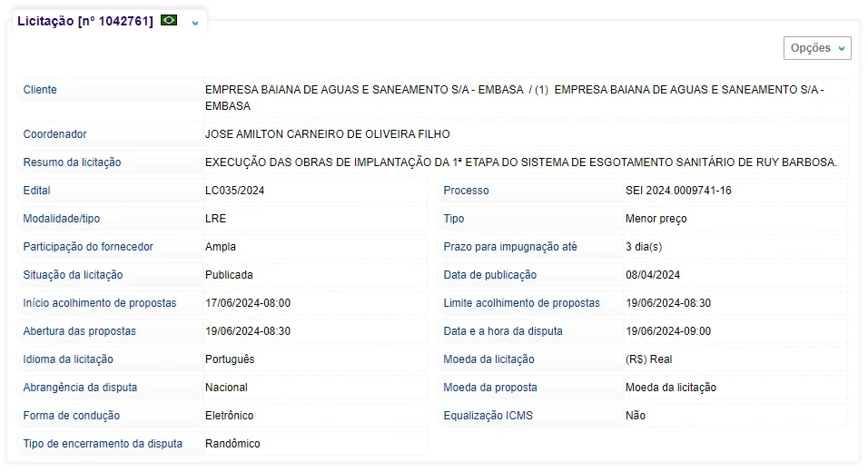This screenshot has height=472, width=868.
Task: Select the EMPRESA BAIANA DE AGUAS client text
Action: tap(515, 97)
